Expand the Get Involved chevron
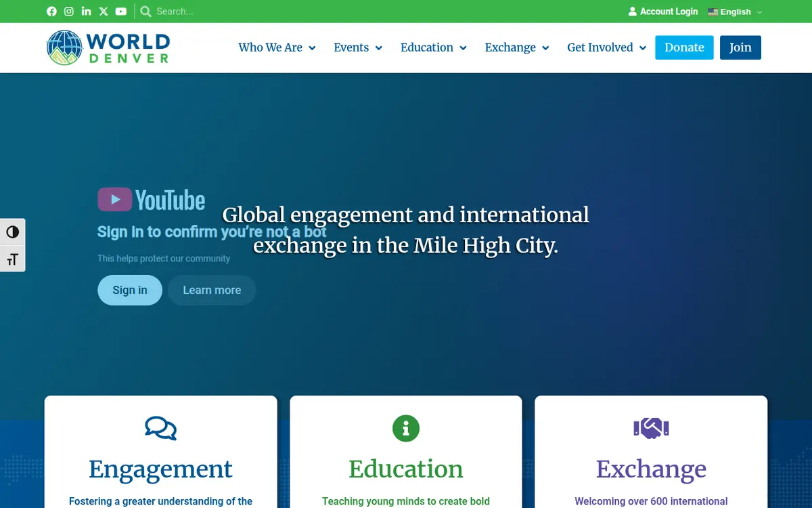The image size is (812, 508). tap(643, 48)
